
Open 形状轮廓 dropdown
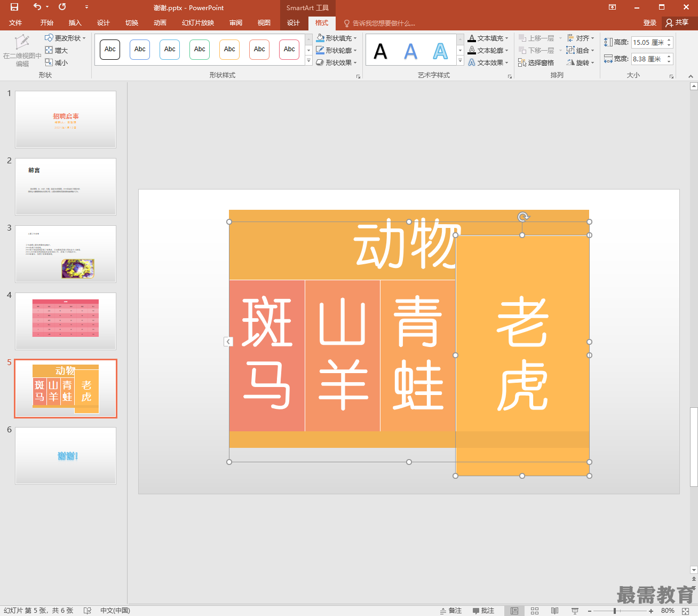click(336, 50)
